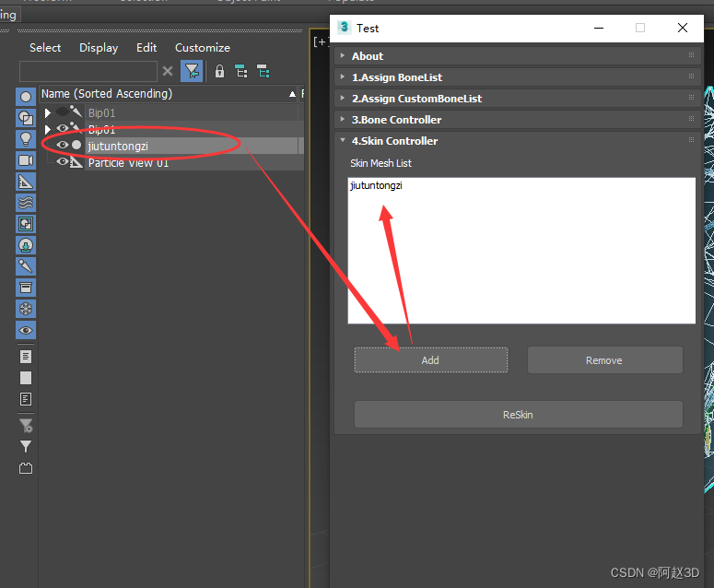The height and width of the screenshot is (588, 714).
Task: Click Invert Display icon
Action: (x=26, y=399)
